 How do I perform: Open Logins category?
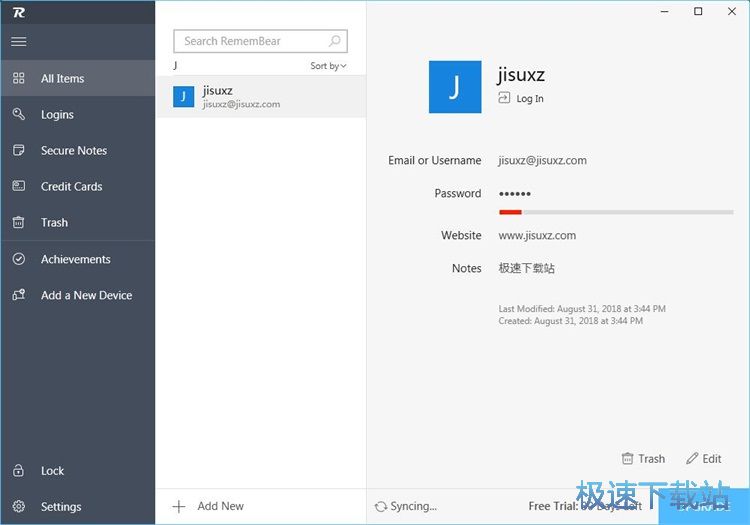(x=78, y=114)
